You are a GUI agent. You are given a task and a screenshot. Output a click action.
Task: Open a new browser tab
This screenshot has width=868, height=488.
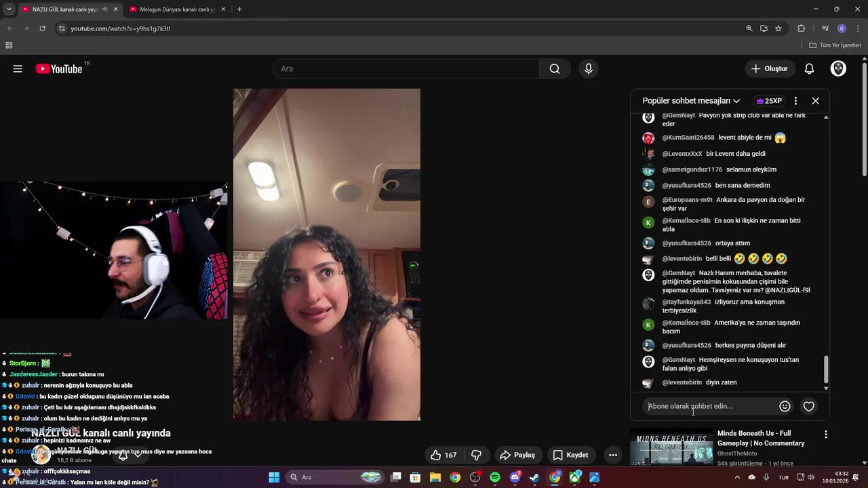239,9
